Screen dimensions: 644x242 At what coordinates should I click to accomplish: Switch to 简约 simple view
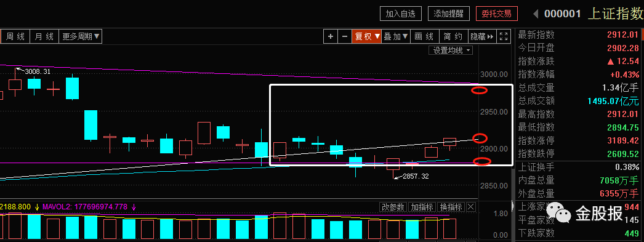(x=453, y=36)
